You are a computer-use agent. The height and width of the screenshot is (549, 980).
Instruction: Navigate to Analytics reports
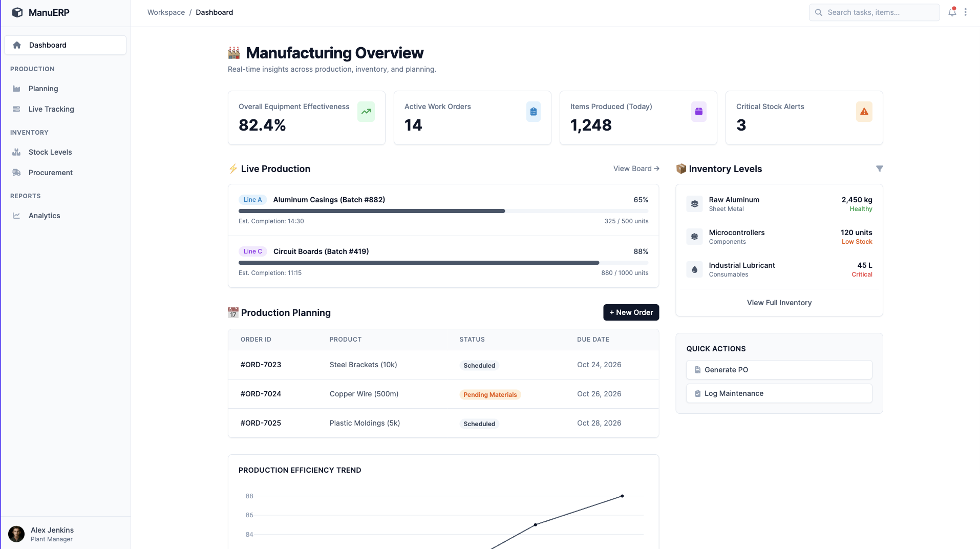pyautogui.click(x=45, y=216)
